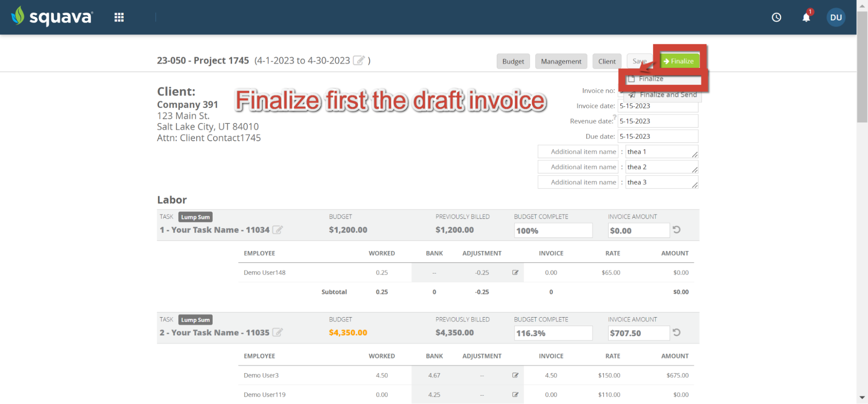Click the green Finalize button
The image size is (868, 404).
coord(680,61)
